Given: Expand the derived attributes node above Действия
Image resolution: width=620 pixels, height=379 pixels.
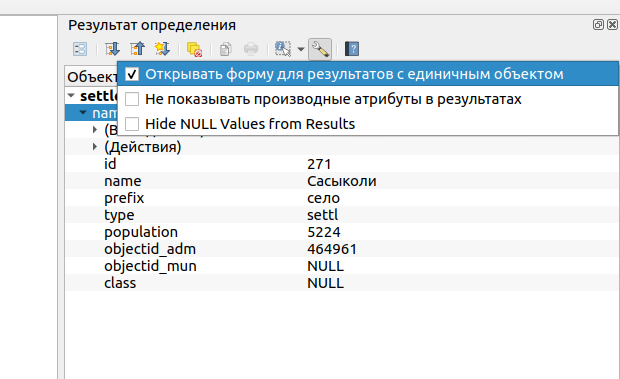Looking at the screenshot, I should [x=95, y=130].
